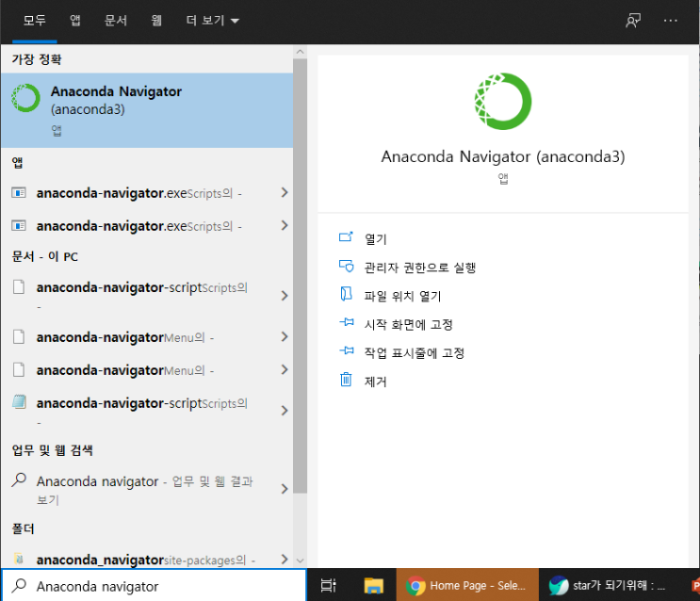Open the 더 보기 dropdown
This screenshot has height=601, width=700.
213,21
